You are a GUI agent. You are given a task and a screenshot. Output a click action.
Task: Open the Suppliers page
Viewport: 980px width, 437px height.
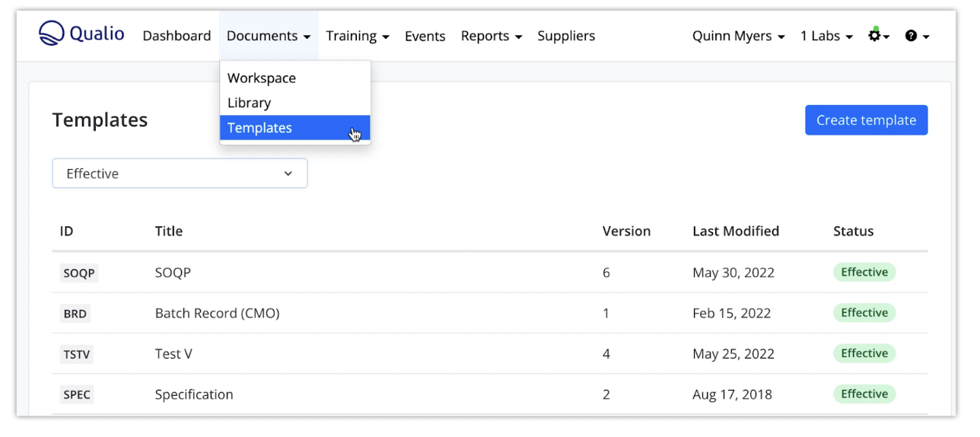point(566,36)
